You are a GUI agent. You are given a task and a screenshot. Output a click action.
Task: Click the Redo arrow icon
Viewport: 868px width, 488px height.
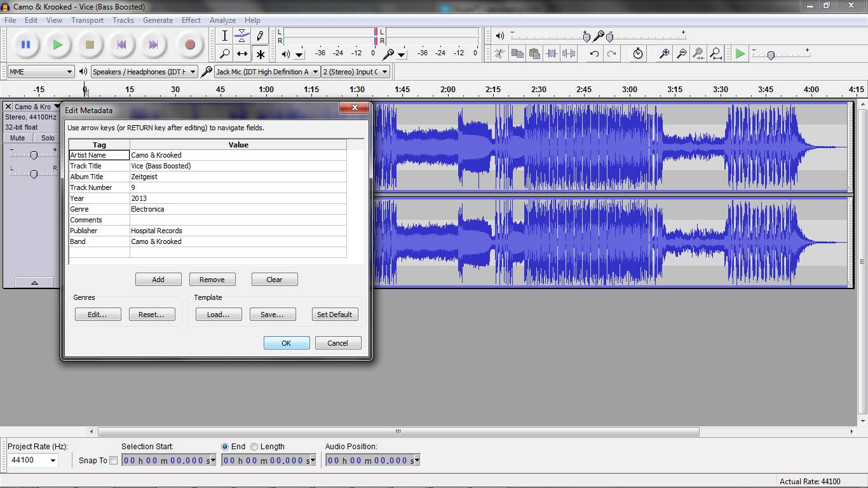(611, 54)
